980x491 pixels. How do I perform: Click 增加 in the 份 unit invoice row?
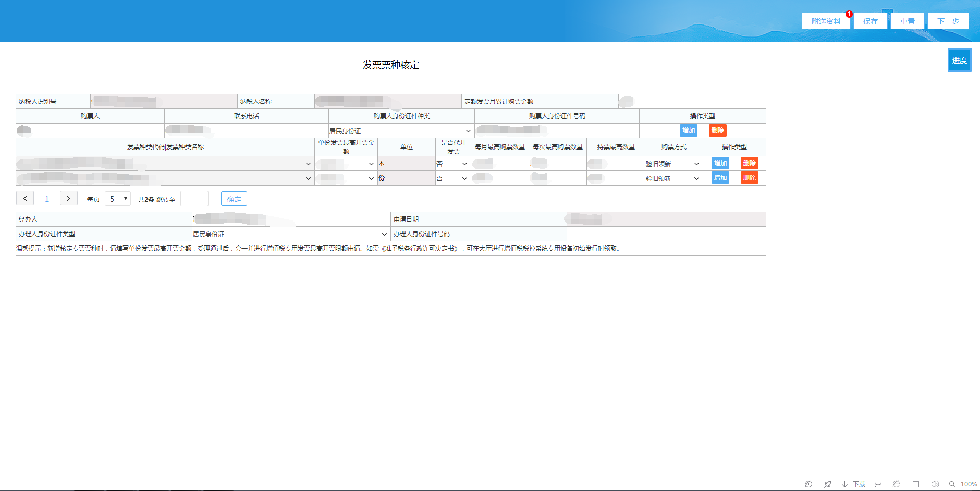[720, 178]
